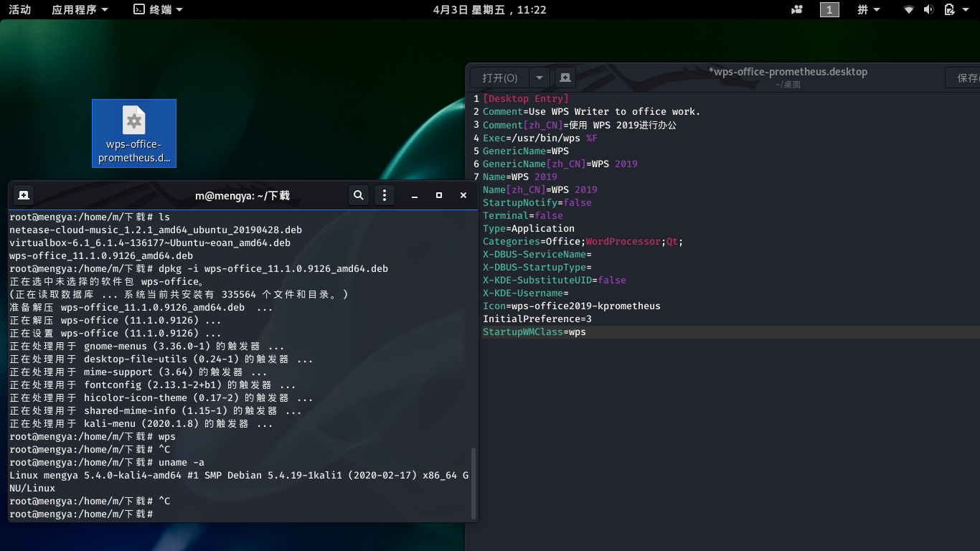The width and height of the screenshot is (980, 551).
Task: Click the terminal search magnifier icon
Action: 359,195
